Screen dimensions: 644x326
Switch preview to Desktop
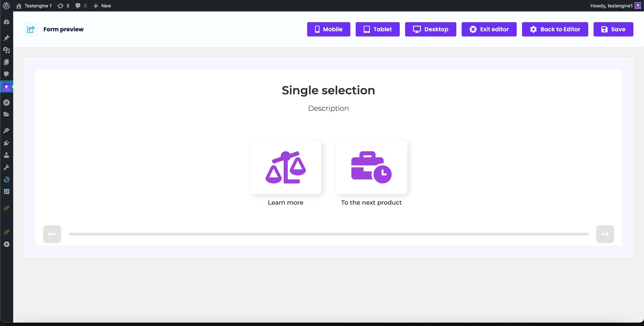(430, 29)
